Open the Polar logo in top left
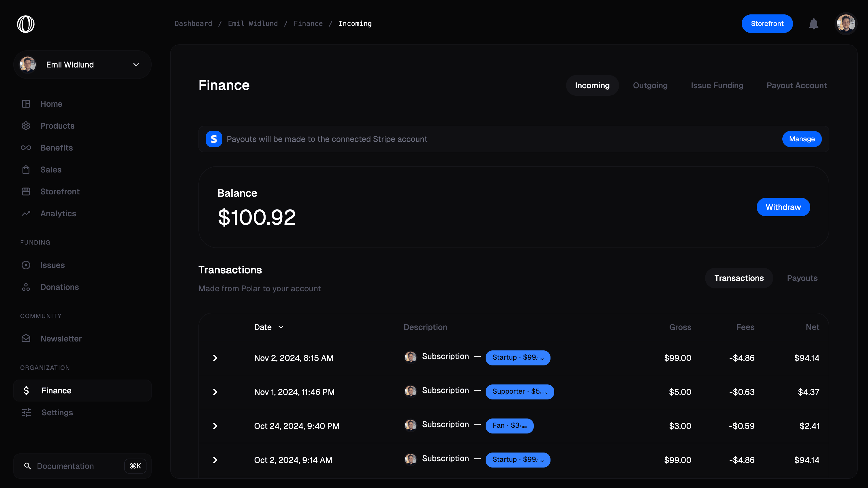This screenshot has height=488, width=868. [26, 24]
